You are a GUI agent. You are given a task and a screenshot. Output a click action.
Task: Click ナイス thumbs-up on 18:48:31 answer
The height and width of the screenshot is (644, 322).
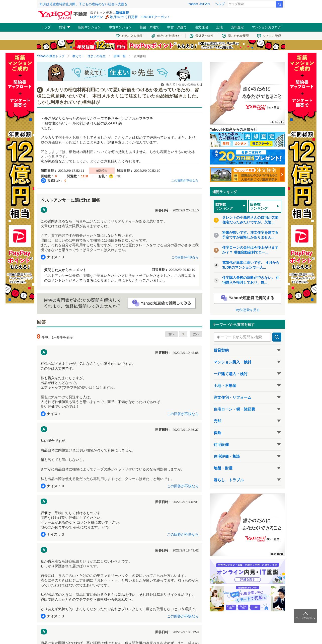43,534
